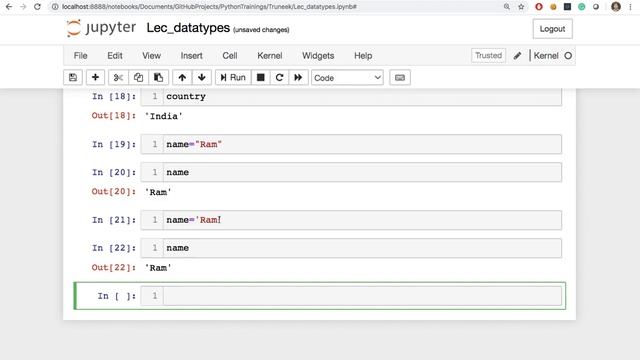
Task: Click the In [19] prompt label
Action: pos(114,144)
